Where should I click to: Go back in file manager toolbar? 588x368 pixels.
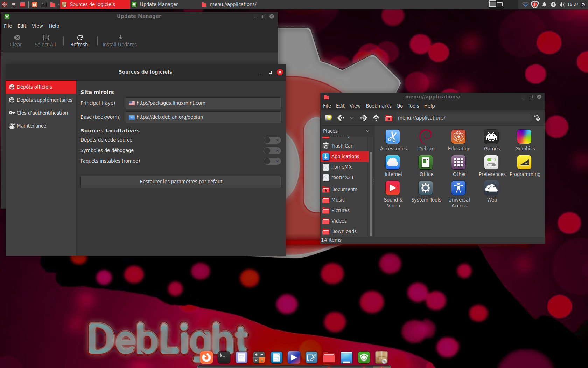pyautogui.click(x=341, y=118)
